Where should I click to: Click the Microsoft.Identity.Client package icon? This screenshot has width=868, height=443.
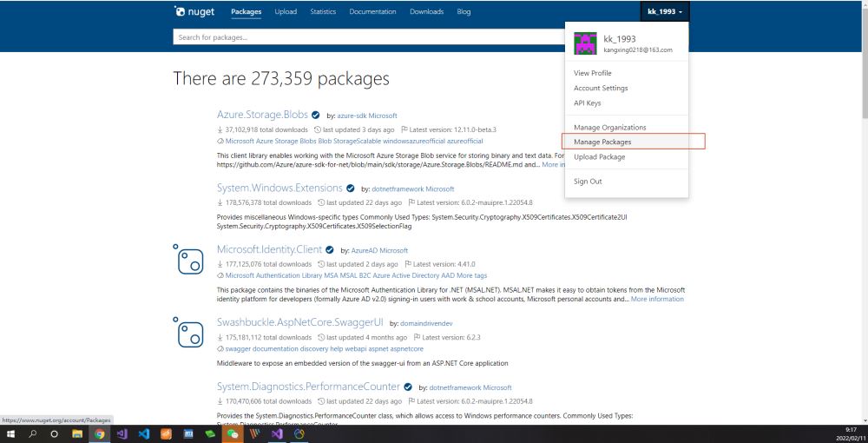(187, 259)
